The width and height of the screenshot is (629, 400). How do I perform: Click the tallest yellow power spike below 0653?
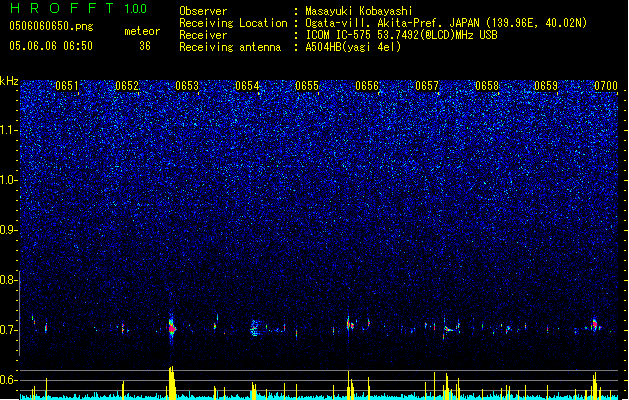[x=172, y=382]
